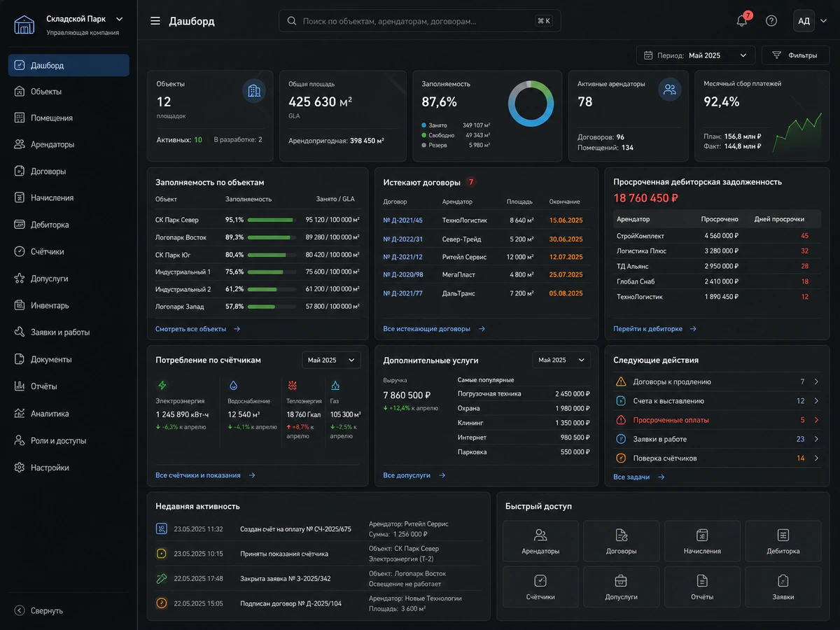Click the Фильтры button
The width and height of the screenshot is (840, 630).
796,55
